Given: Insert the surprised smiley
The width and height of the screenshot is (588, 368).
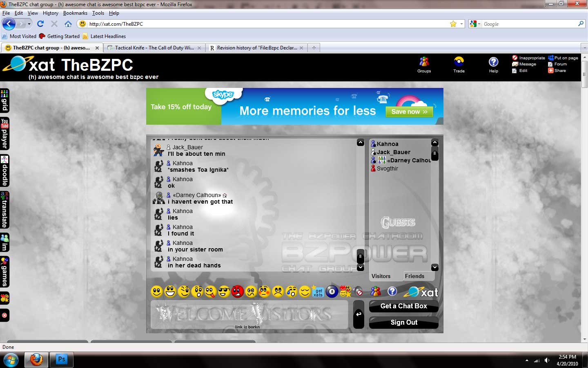Looking at the screenshot, I should pos(197,292).
